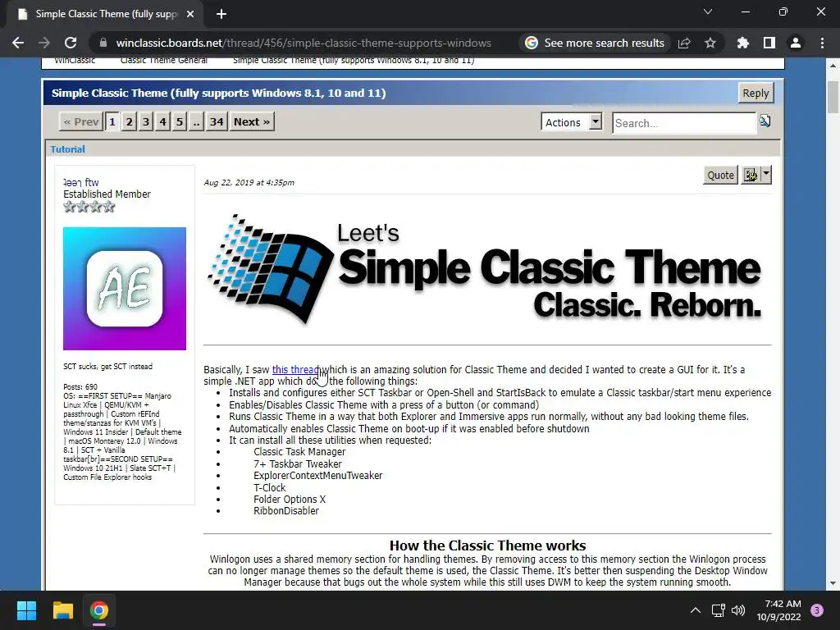Quote the first post
The width and height of the screenshot is (840, 630).
point(720,175)
